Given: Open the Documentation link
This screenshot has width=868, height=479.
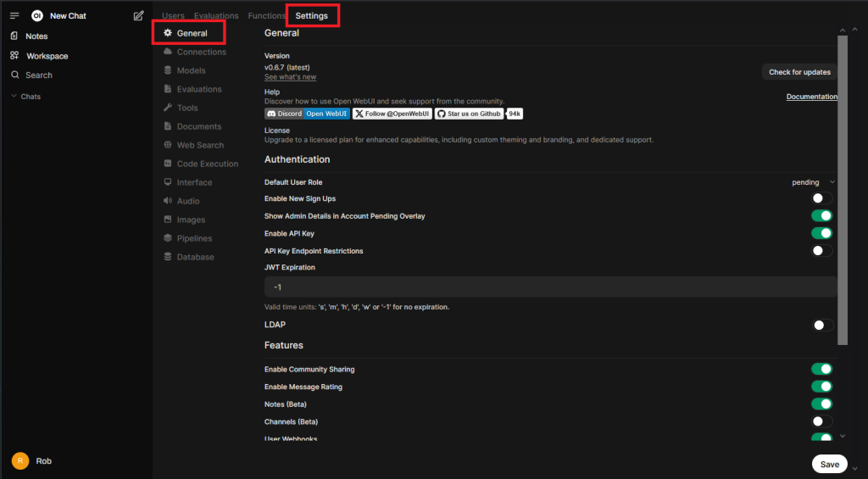Looking at the screenshot, I should (x=811, y=97).
